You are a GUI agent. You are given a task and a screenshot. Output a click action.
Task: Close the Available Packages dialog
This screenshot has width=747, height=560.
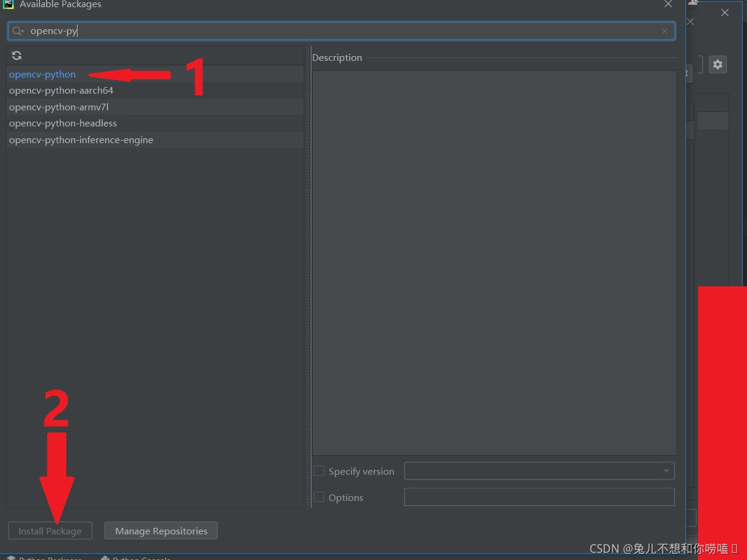pyautogui.click(x=668, y=4)
